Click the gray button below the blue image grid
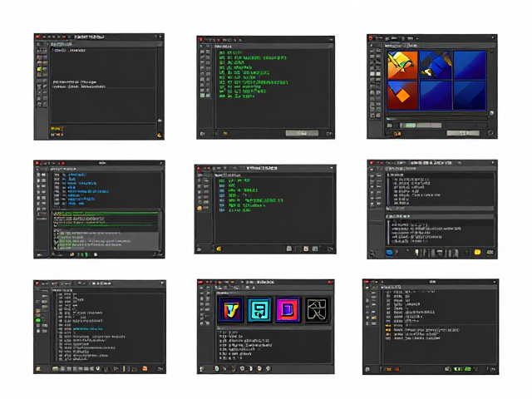 click(463, 133)
